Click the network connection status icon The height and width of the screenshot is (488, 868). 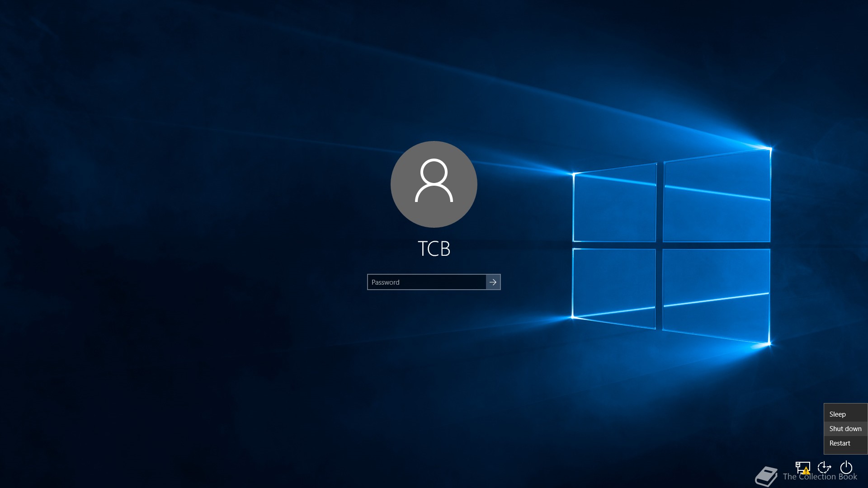802,467
